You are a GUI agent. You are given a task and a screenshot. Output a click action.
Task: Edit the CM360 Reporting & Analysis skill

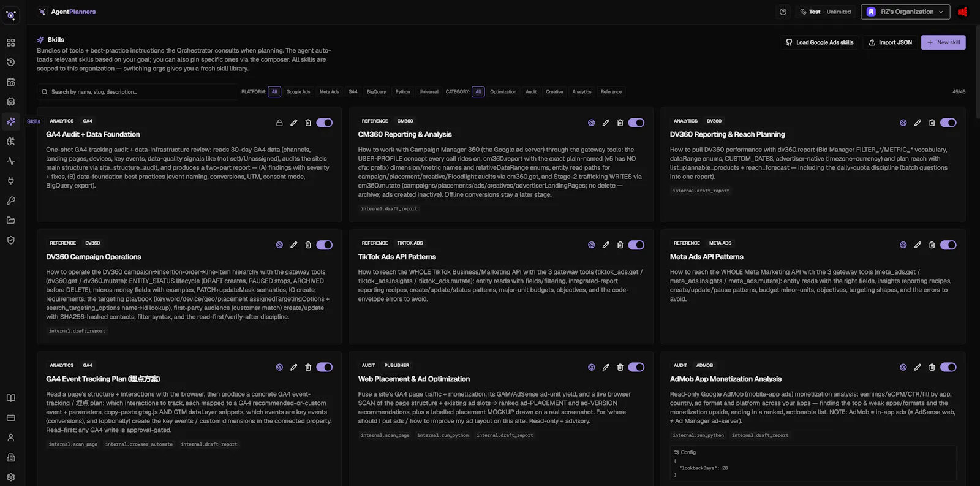pyautogui.click(x=606, y=123)
